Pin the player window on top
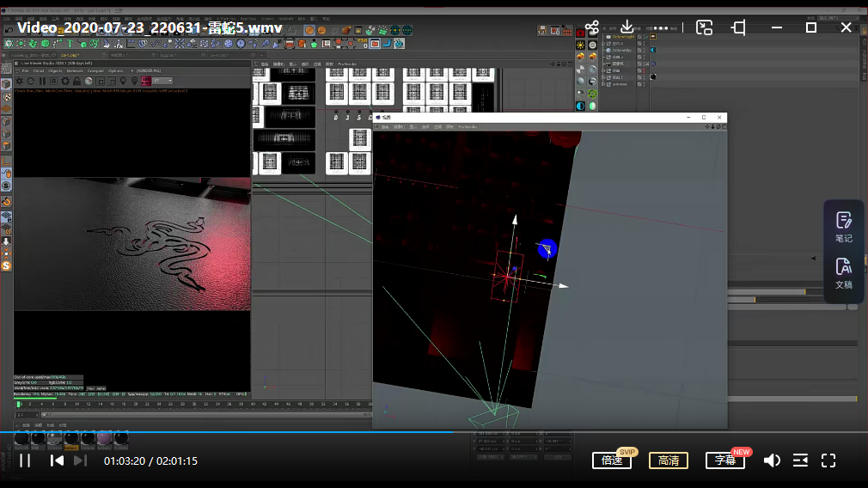868x488 pixels. coord(738,27)
